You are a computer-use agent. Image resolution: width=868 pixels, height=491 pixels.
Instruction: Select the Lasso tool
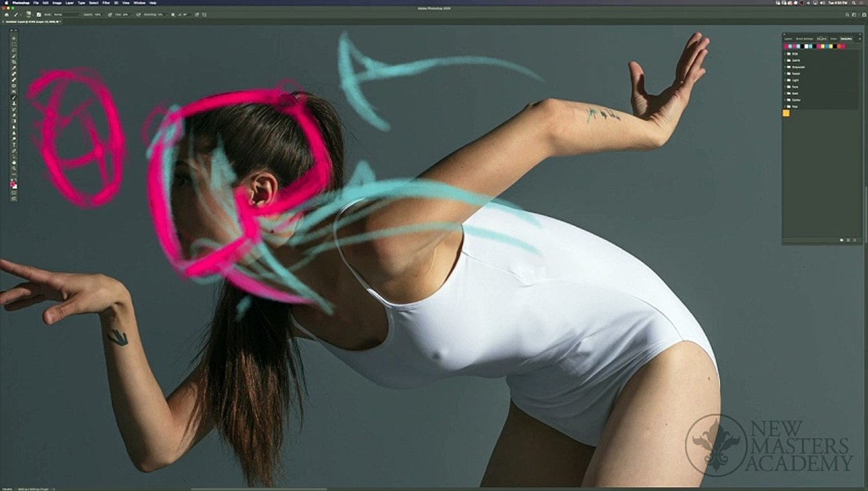coord(14,50)
